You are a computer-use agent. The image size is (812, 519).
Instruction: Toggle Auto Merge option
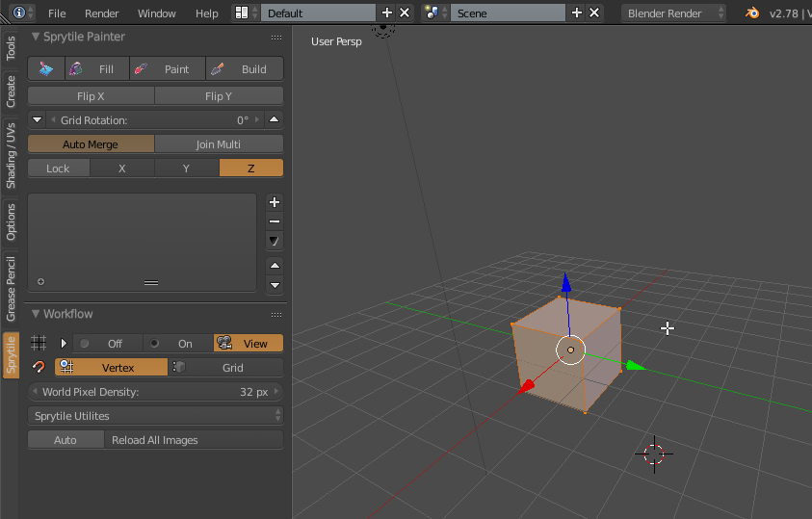pos(91,144)
